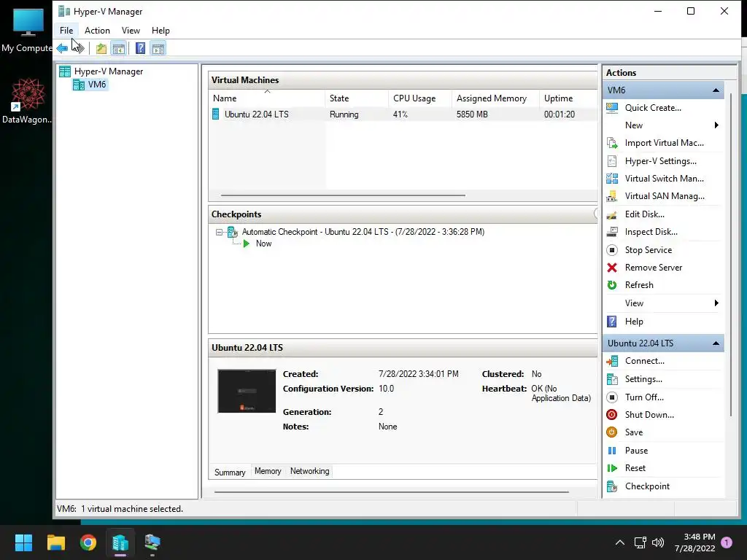The width and height of the screenshot is (747, 560).
Task: Select the Now checkpoint entry
Action: [x=263, y=244]
